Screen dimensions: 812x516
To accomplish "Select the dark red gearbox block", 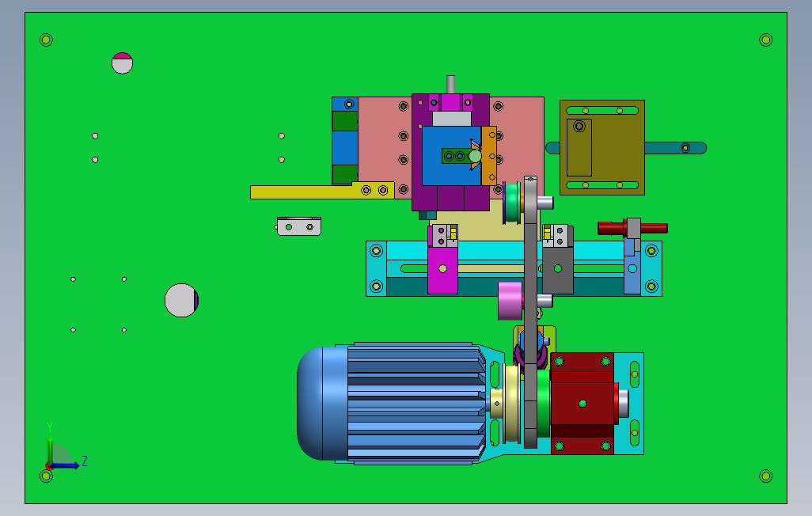I will 582,403.
